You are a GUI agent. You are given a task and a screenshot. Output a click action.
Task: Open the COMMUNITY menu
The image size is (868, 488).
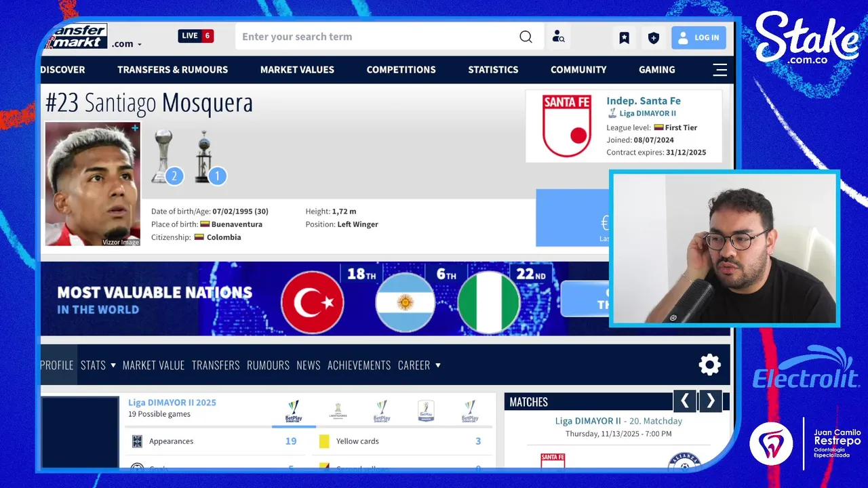click(x=578, y=70)
